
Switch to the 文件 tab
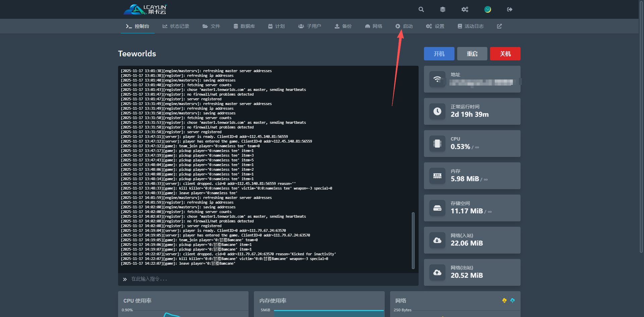coord(211,26)
